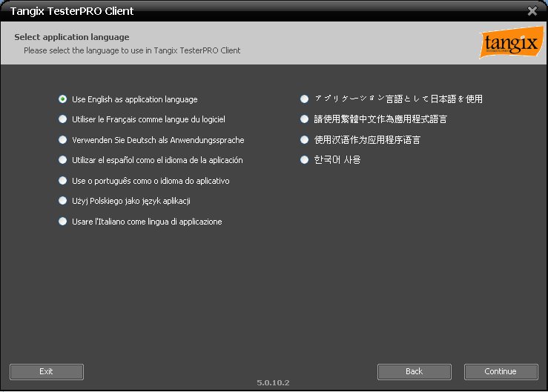Click the 'Select application language' heading

coord(72,37)
